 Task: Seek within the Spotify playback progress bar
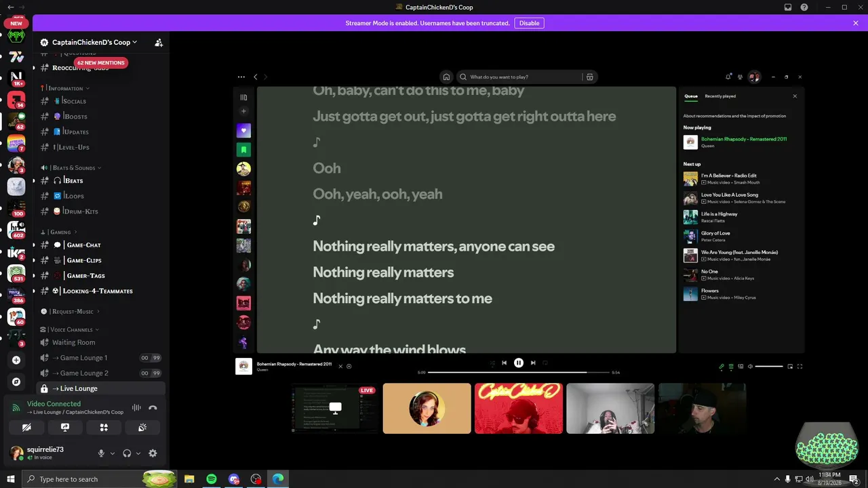click(519, 372)
